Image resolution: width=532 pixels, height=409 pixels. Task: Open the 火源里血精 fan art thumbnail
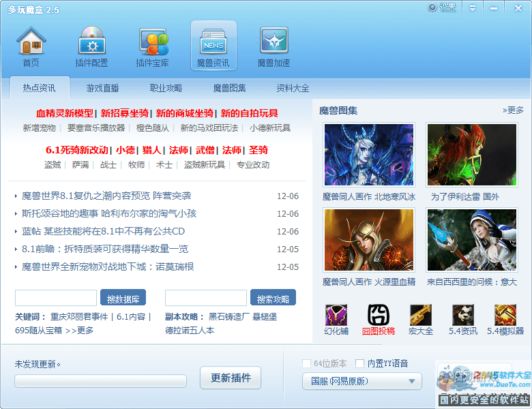click(369, 240)
